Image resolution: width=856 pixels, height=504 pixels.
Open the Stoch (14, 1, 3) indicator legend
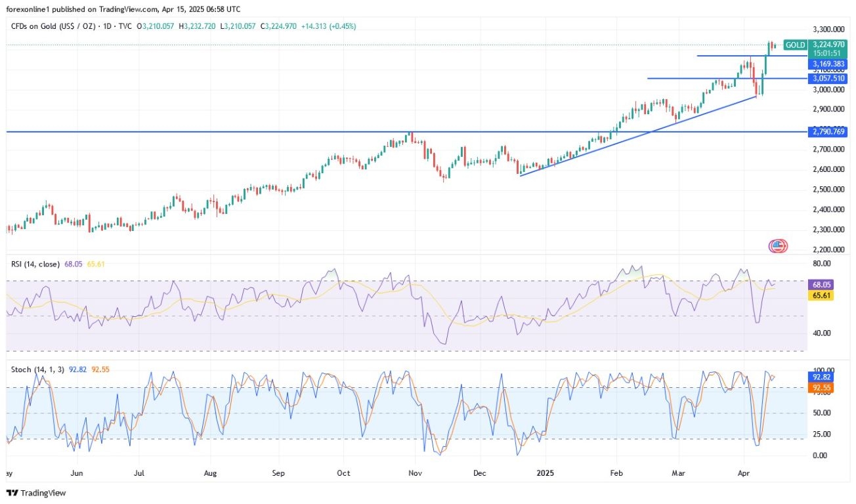[x=37, y=369]
